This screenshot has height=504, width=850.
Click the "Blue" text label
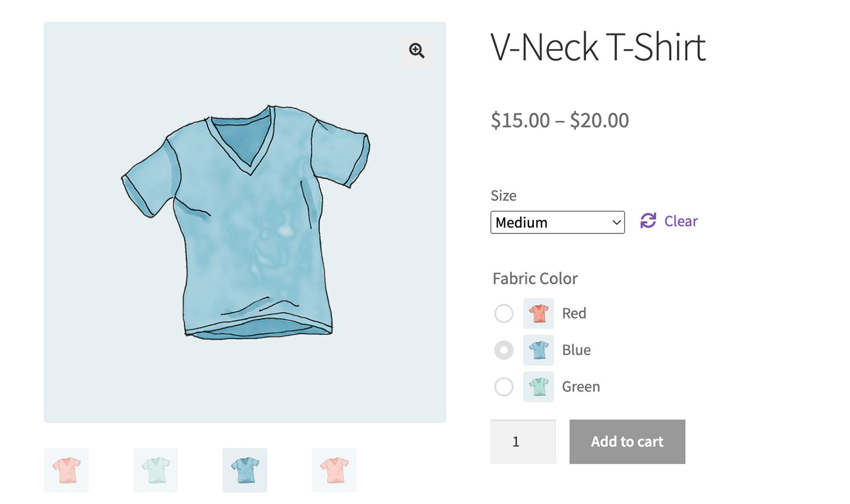576,350
